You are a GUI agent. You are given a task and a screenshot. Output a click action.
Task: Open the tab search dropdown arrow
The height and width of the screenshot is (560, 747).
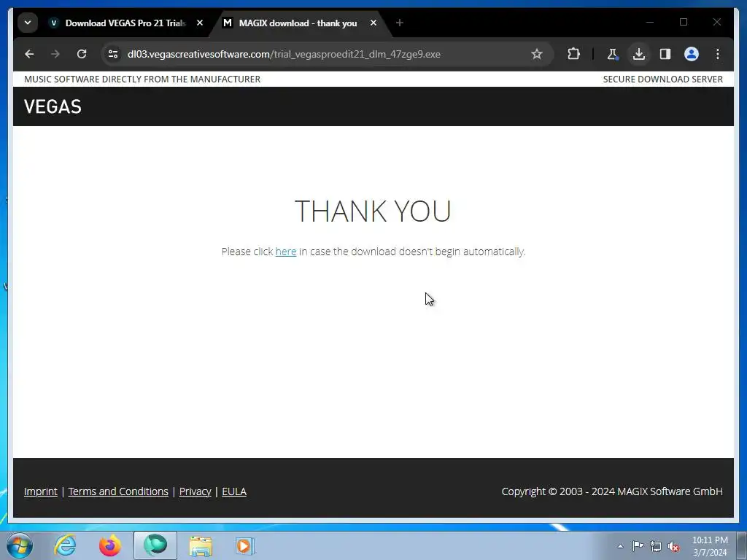(x=28, y=23)
